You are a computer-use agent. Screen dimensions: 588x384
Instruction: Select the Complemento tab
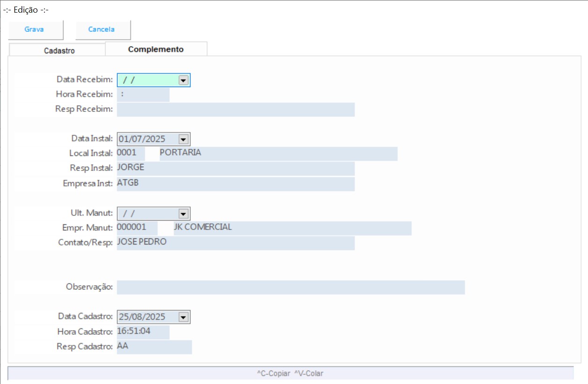click(x=156, y=49)
